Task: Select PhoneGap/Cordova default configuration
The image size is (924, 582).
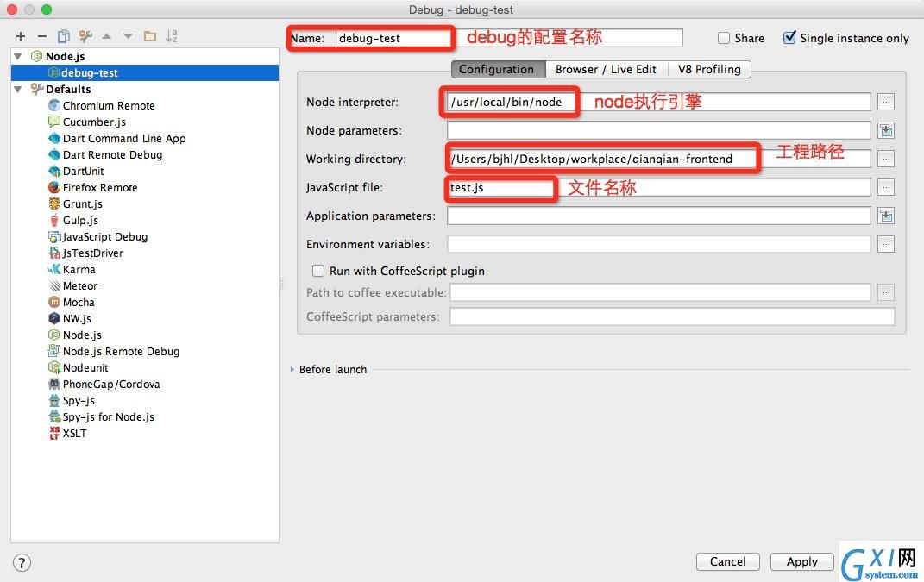Action: click(x=111, y=384)
